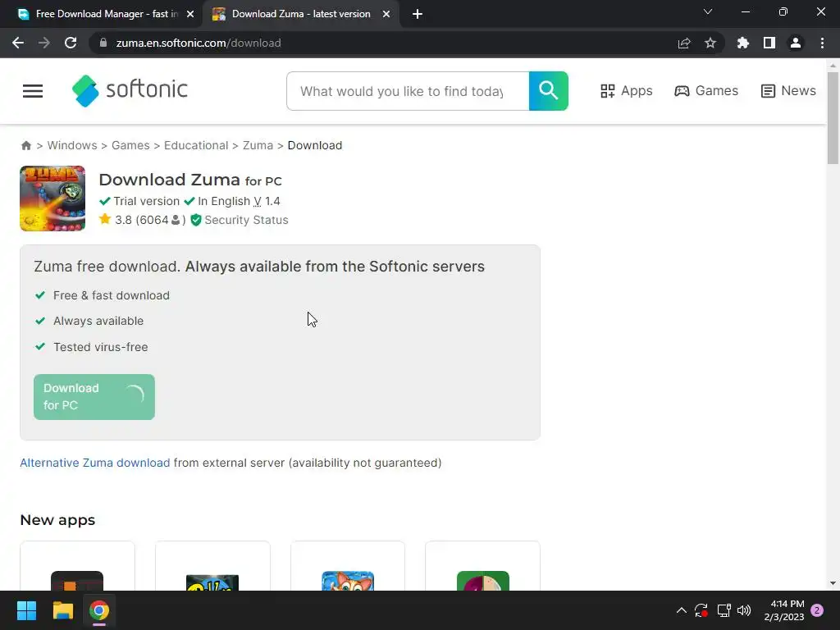The height and width of the screenshot is (630, 840).
Task: Open Chrome's three-dot menu
Action: 822,43
